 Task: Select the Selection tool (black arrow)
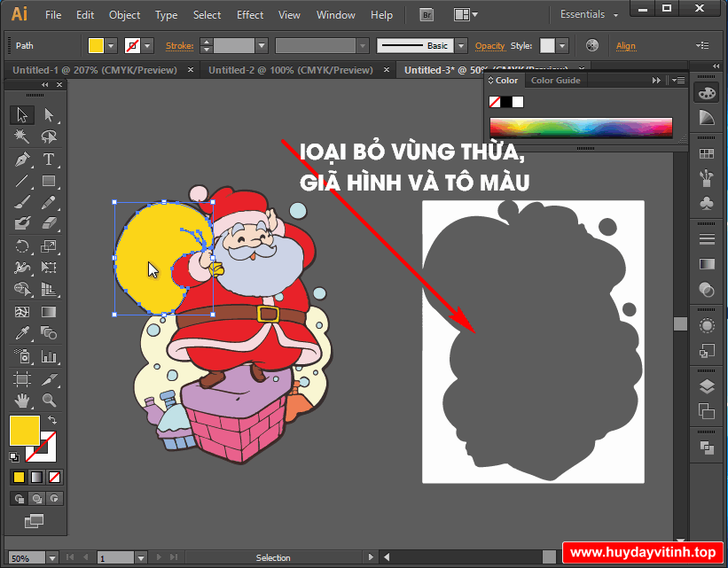(22, 114)
